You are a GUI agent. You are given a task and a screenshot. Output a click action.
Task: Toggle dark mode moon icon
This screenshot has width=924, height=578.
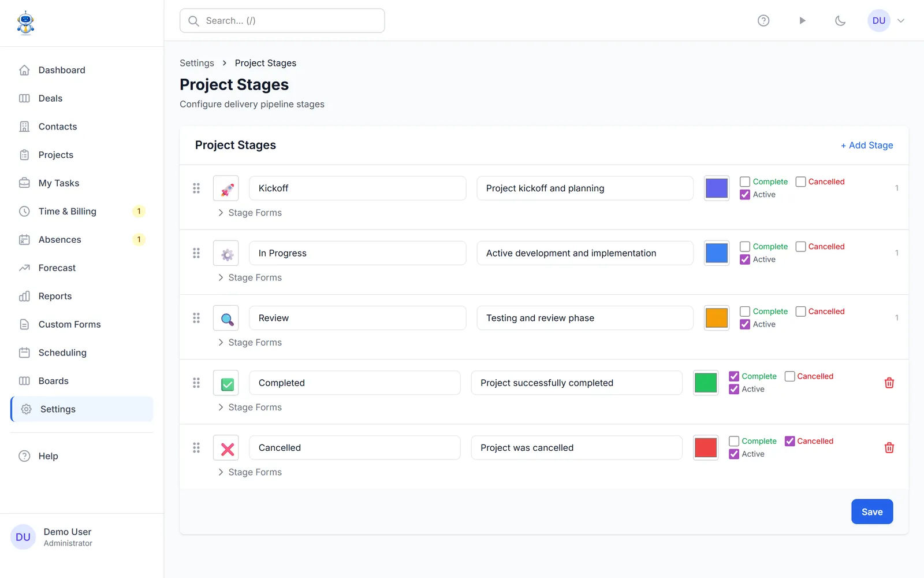pyautogui.click(x=840, y=21)
